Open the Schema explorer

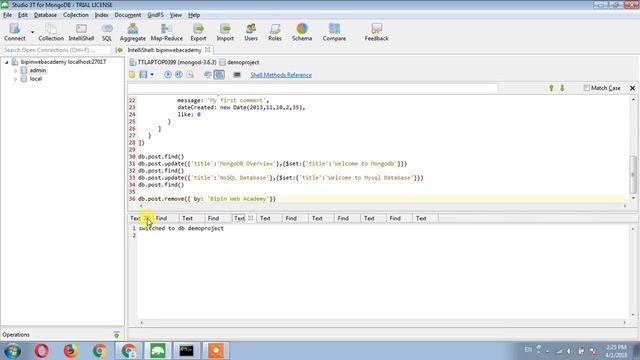click(302, 32)
